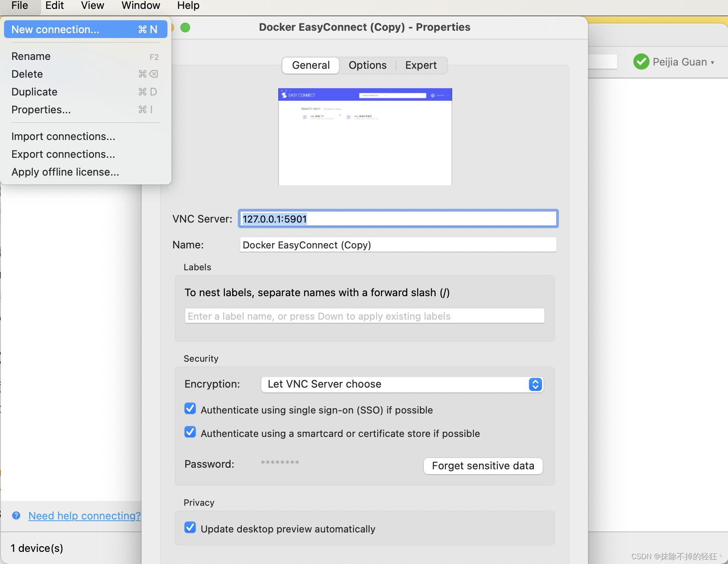The height and width of the screenshot is (564, 728).
Task: Open the View menu
Action: coord(93,6)
